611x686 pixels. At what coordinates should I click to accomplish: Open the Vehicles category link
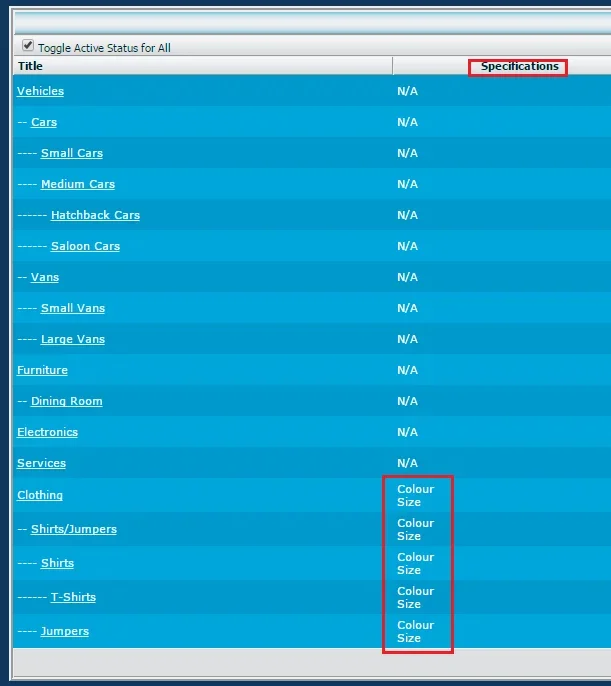click(x=40, y=91)
